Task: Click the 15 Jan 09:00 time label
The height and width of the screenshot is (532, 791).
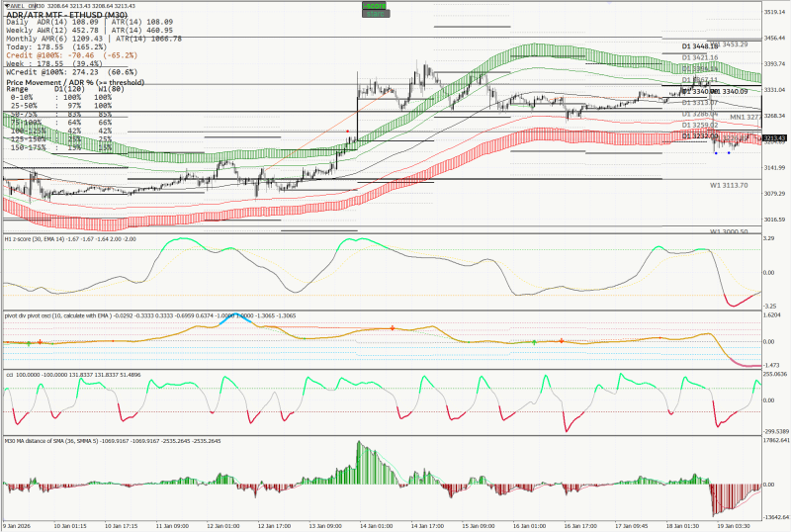Action: pyautogui.click(x=479, y=526)
